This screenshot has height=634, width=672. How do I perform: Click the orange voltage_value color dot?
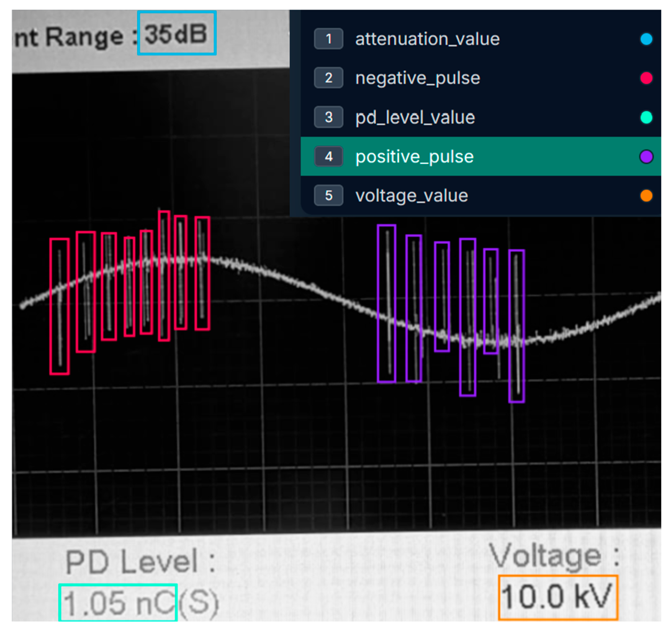(x=646, y=196)
